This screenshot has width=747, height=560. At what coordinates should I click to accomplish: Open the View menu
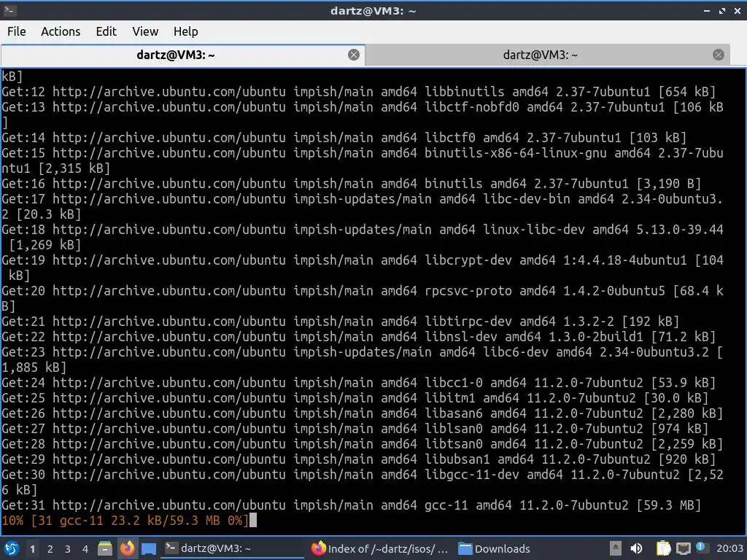point(145,31)
